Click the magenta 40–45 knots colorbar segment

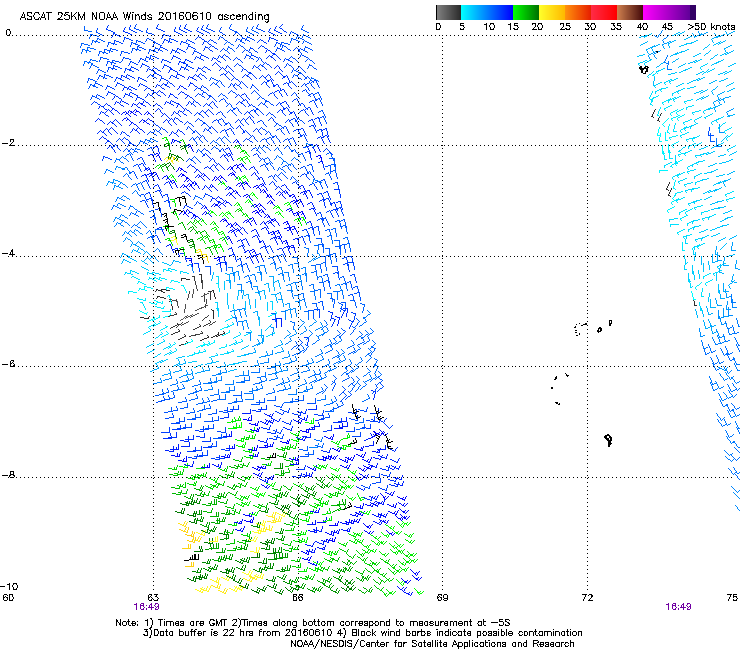click(656, 12)
